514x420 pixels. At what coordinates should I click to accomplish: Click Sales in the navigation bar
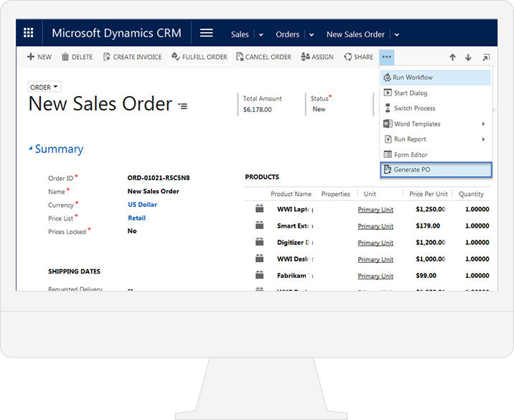240,34
